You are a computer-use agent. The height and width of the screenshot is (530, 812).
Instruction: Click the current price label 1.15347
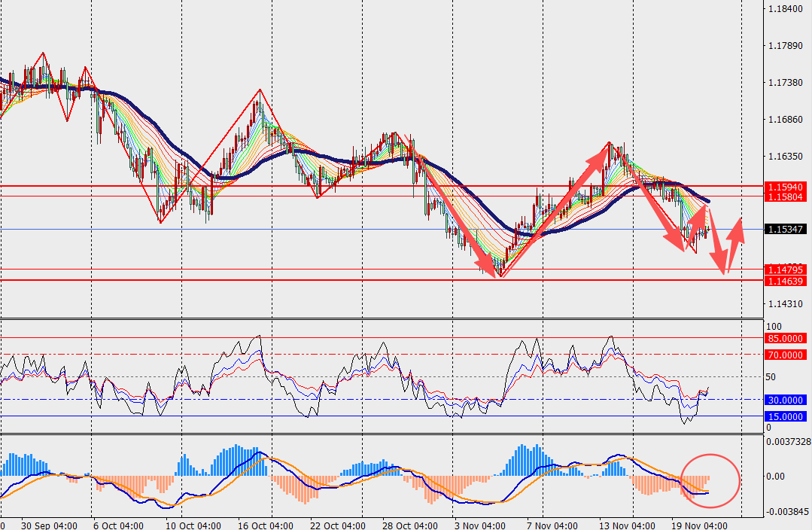pos(785,229)
